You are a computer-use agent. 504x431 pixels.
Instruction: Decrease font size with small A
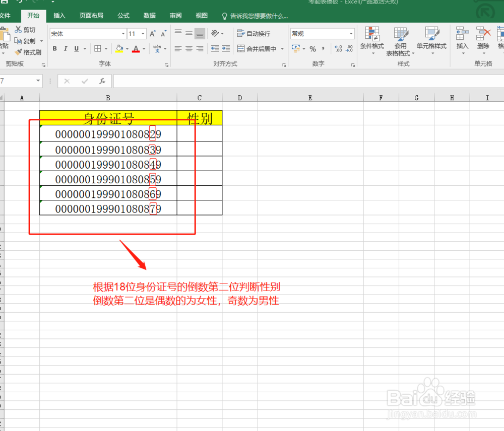point(164,33)
